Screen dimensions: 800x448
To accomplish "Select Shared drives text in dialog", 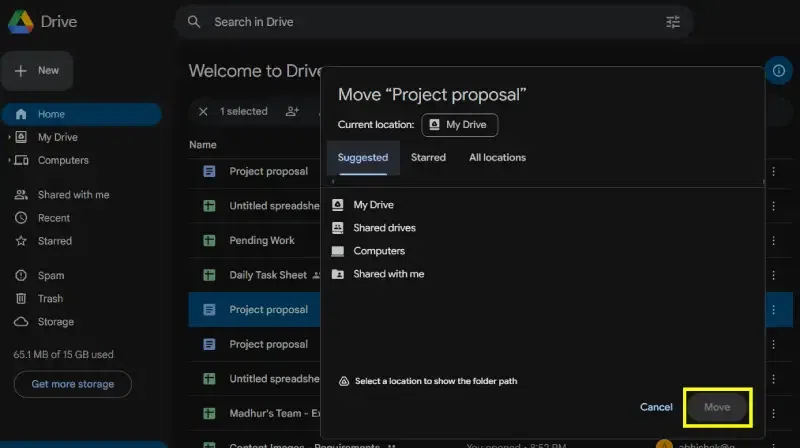I will pos(384,228).
